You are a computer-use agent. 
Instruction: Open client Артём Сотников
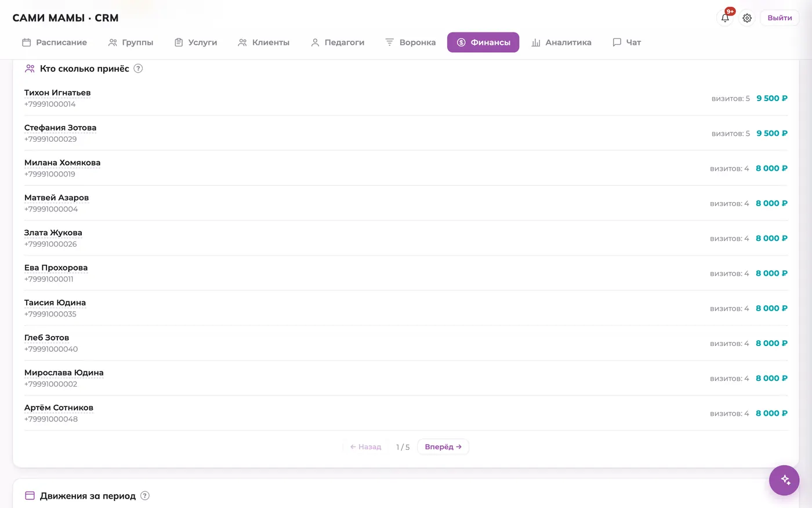tap(59, 408)
